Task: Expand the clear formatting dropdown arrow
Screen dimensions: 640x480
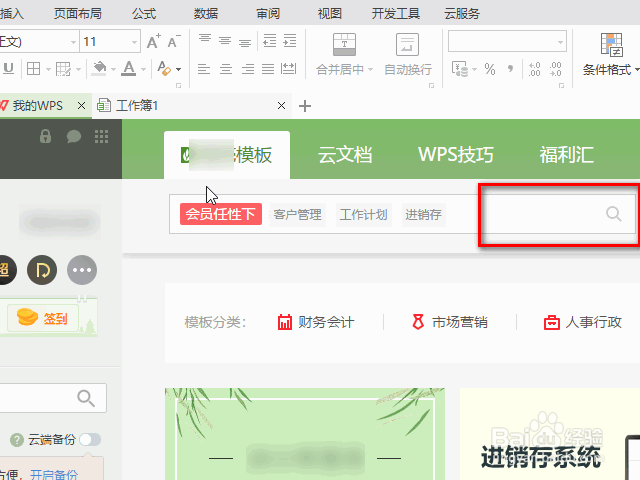Action: click(178, 69)
